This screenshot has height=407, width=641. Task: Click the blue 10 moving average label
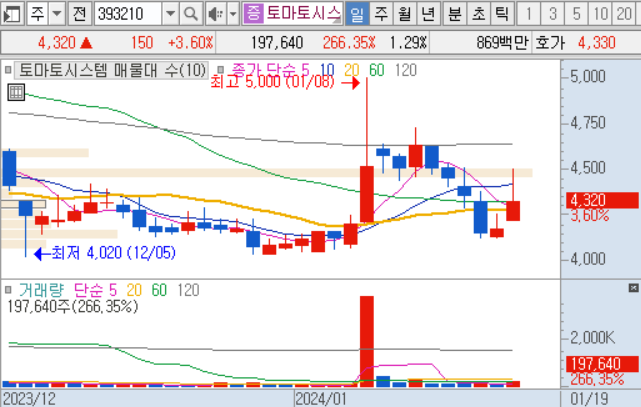[327, 70]
